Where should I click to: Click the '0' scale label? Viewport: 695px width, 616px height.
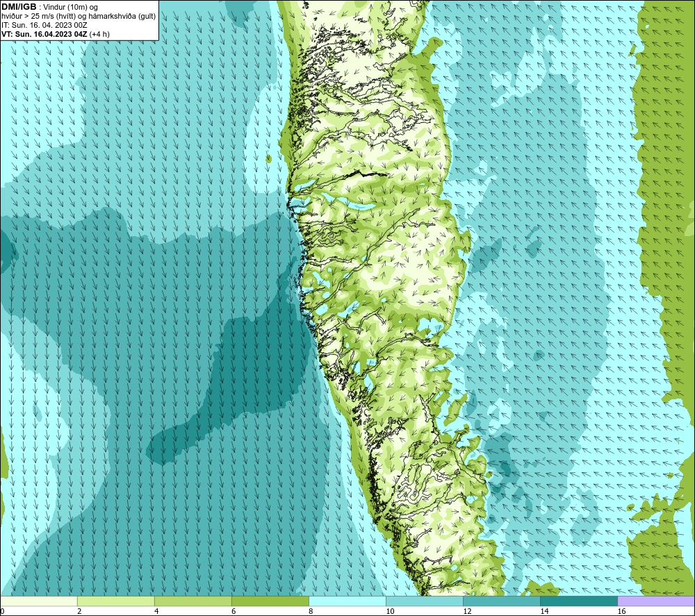click(x=2, y=611)
